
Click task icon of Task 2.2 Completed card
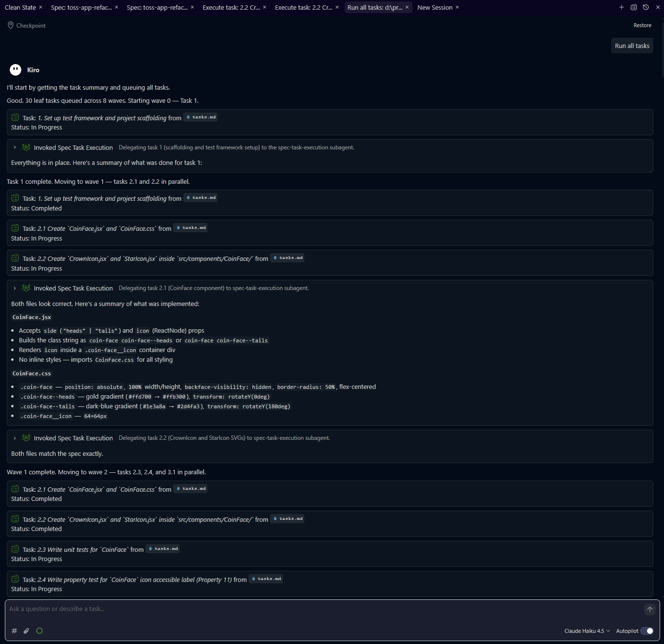pos(15,519)
